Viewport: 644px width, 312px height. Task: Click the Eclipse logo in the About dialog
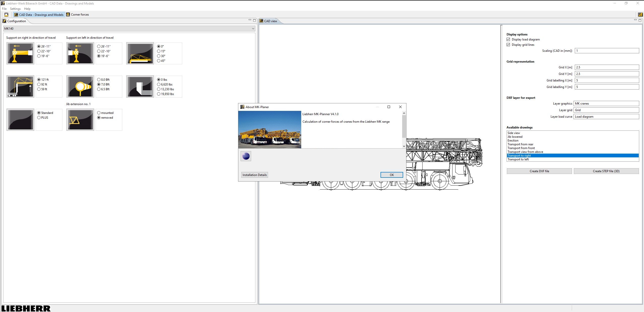tap(246, 156)
